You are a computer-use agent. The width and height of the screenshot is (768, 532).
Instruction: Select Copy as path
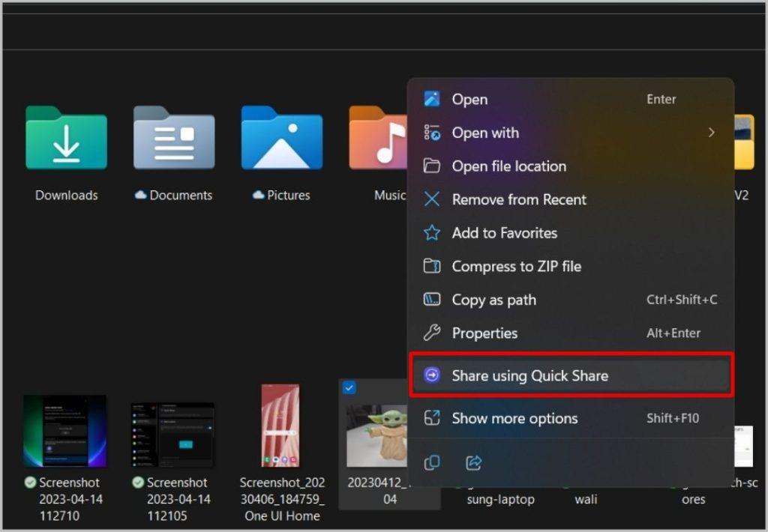coord(570,299)
